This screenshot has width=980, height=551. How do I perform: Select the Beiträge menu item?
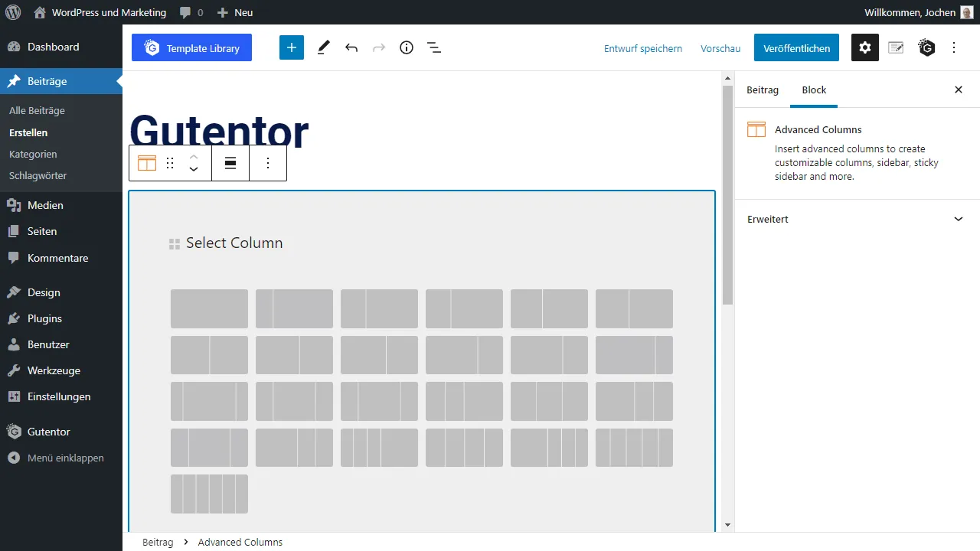coord(61,81)
